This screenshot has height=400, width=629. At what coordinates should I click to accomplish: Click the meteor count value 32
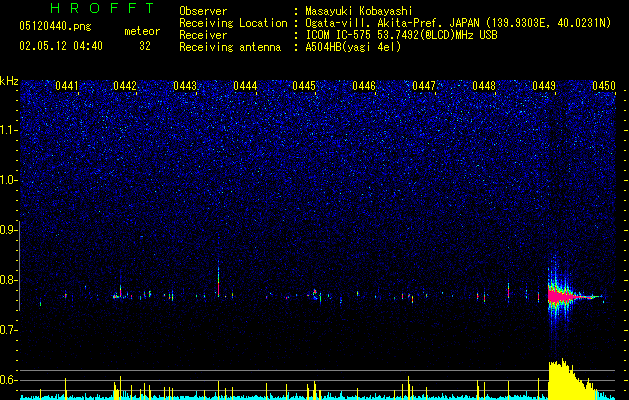pyautogui.click(x=145, y=46)
